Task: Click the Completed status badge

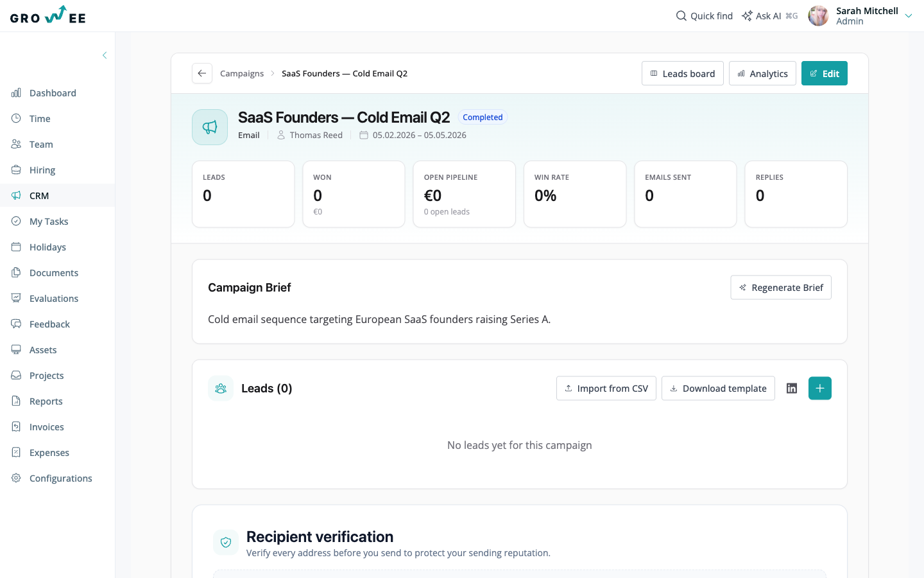Action: pos(483,118)
